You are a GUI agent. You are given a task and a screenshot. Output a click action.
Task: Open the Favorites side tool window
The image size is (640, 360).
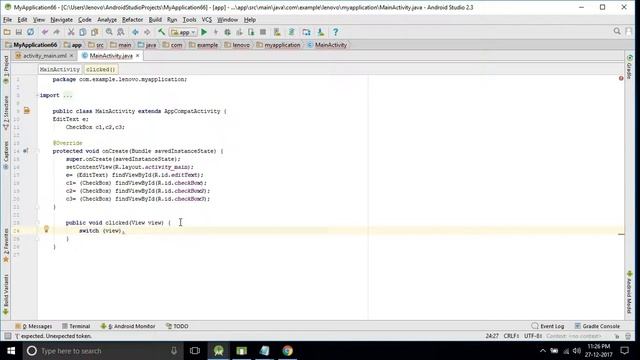[x=6, y=246]
